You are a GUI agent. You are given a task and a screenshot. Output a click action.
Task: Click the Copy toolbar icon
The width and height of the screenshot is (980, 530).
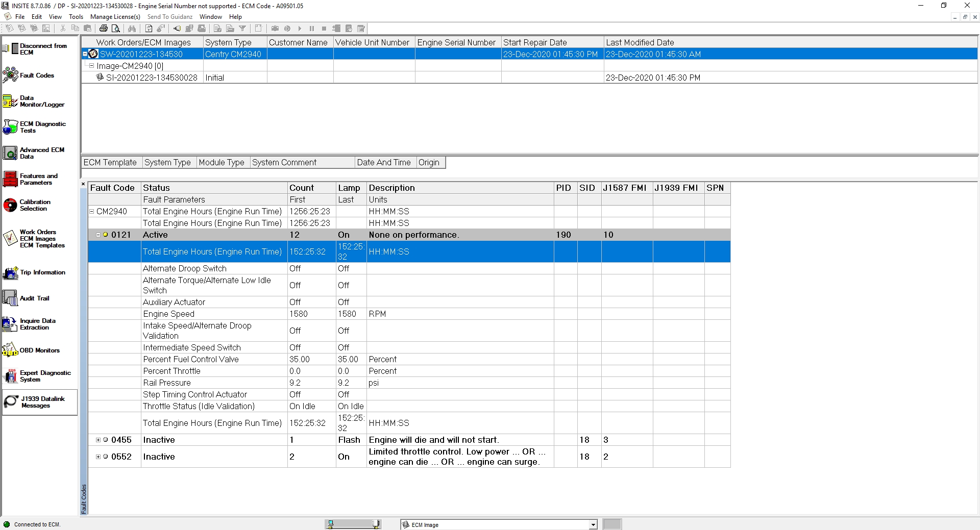pyautogui.click(x=75, y=29)
